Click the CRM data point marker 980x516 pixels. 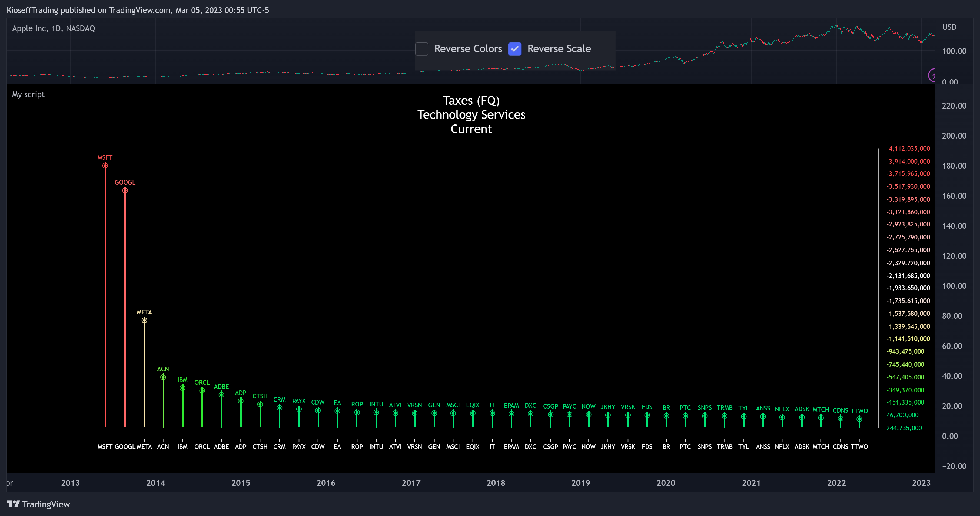279,408
